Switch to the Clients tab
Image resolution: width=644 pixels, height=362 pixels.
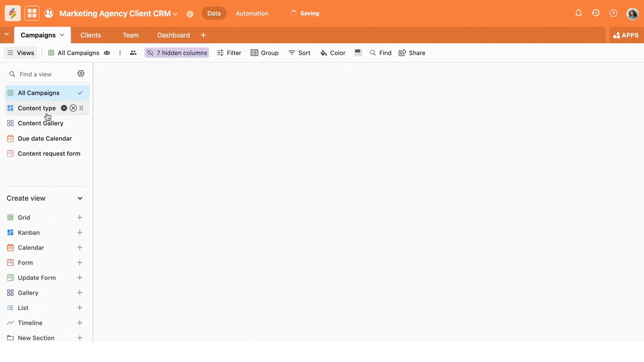point(91,35)
